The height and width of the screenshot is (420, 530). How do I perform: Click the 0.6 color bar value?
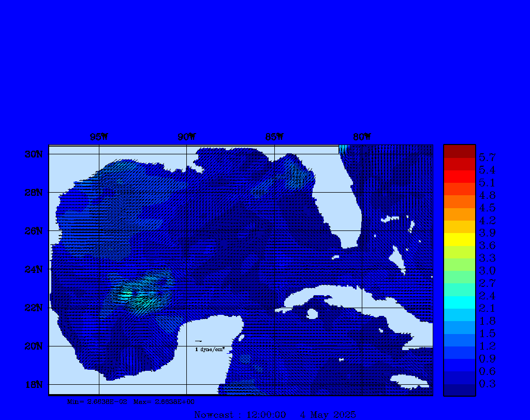click(x=487, y=371)
